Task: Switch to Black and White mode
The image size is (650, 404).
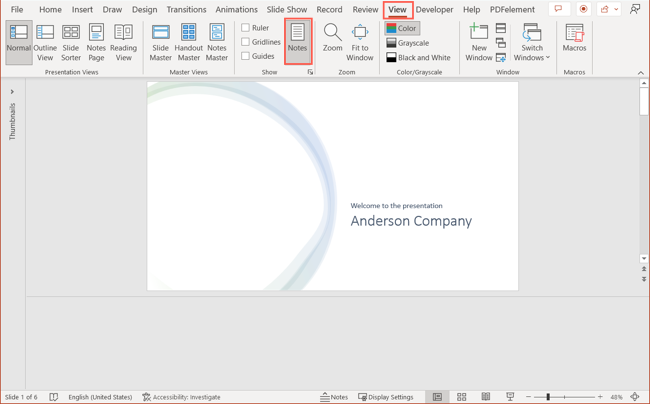Action: tap(418, 58)
